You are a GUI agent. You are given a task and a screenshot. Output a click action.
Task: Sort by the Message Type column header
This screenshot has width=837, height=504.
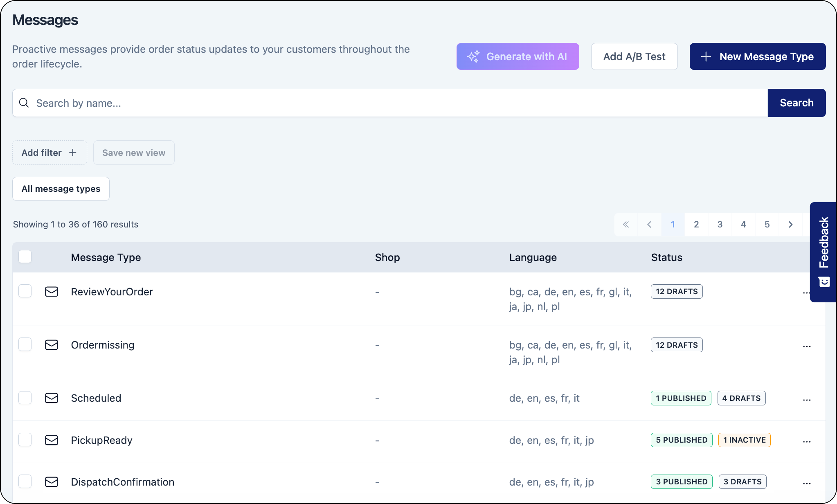pos(106,257)
